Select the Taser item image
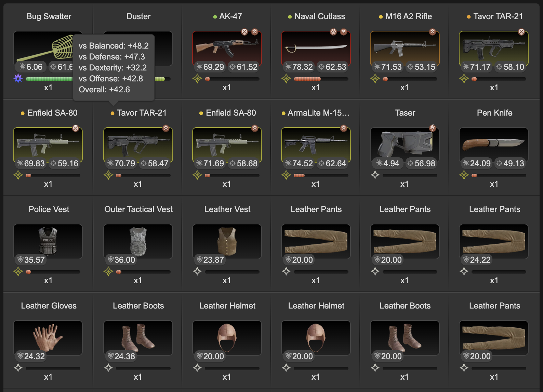 coord(405,145)
